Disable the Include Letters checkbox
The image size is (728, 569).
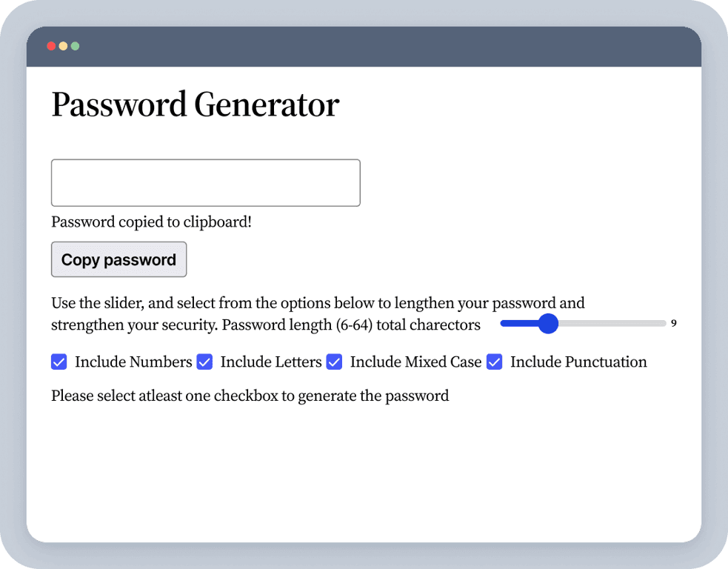point(204,362)
